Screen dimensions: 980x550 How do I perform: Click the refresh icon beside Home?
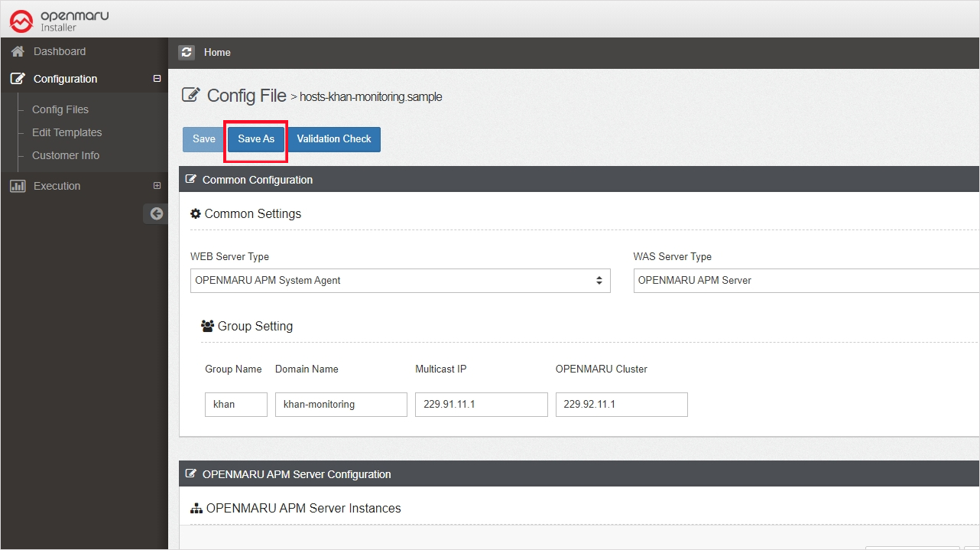point(187,52)
